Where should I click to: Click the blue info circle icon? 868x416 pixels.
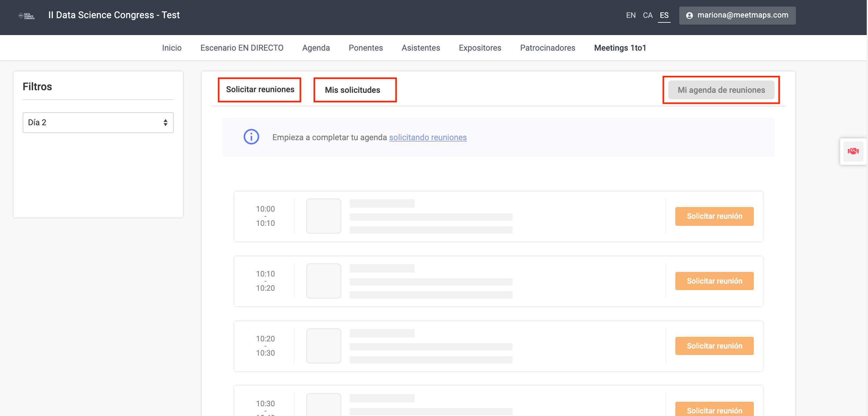click(x=251, y=137)
